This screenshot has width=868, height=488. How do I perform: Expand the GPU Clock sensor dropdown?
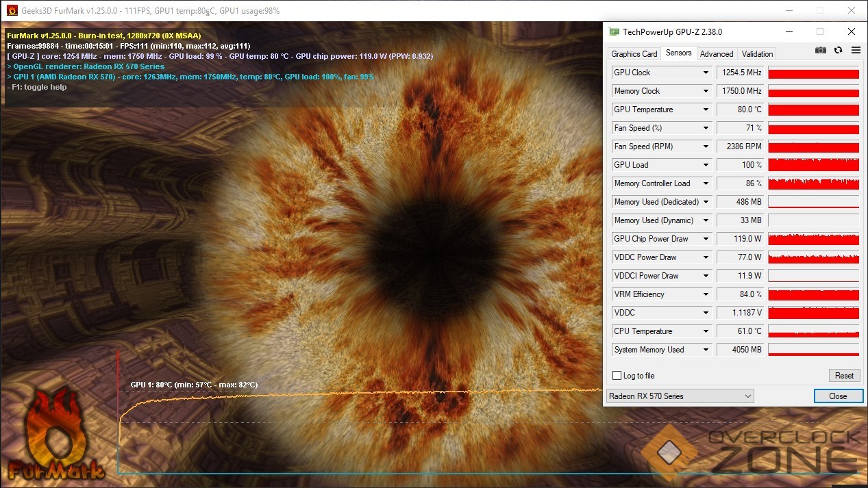[706, 73]
